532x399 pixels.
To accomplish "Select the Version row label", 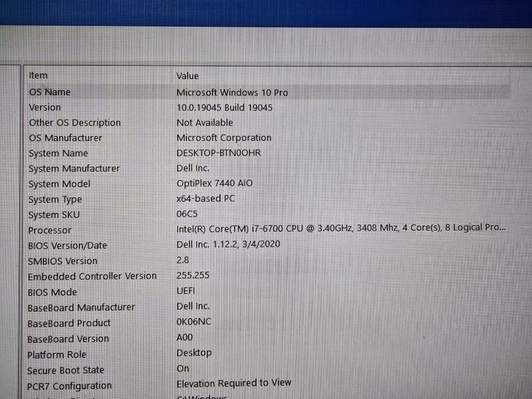I will point(45,107).
